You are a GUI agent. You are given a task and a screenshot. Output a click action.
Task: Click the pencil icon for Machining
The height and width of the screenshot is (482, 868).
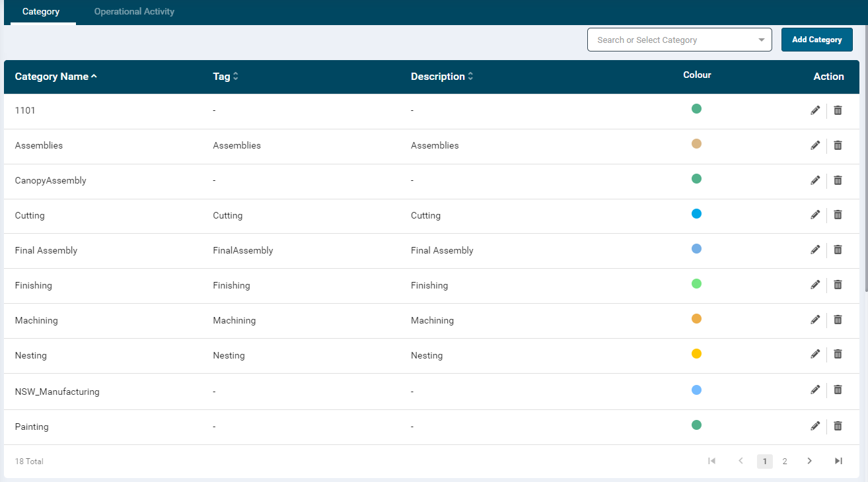(x=815, y=320)
